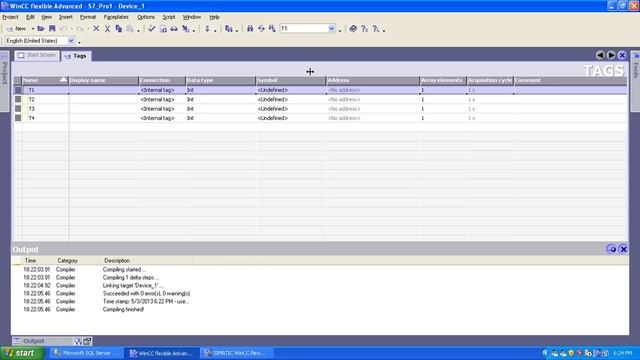Click the Find binoculars icon
Image resolution: width=640 pixels, height=360 pixels.
250,29
